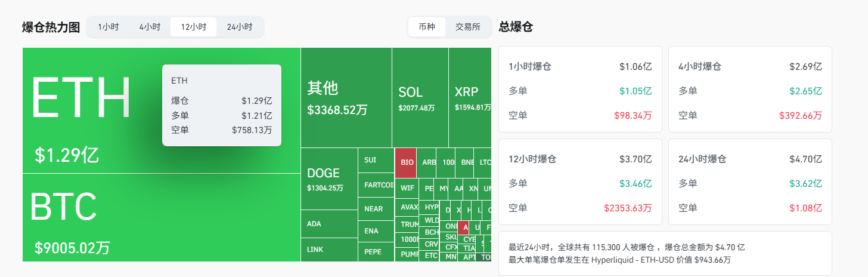Image resolution: width=868 pixels, height=277 pixels.
Task: Click the BTC heatmap block
Action: [161, 218]
